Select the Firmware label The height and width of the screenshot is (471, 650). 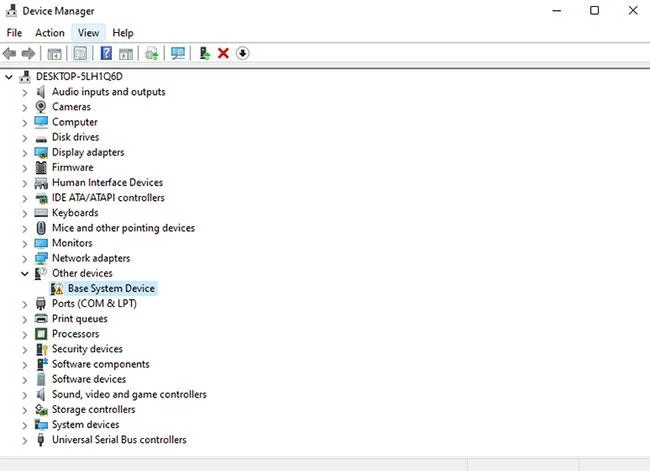[x=73, y=168]
